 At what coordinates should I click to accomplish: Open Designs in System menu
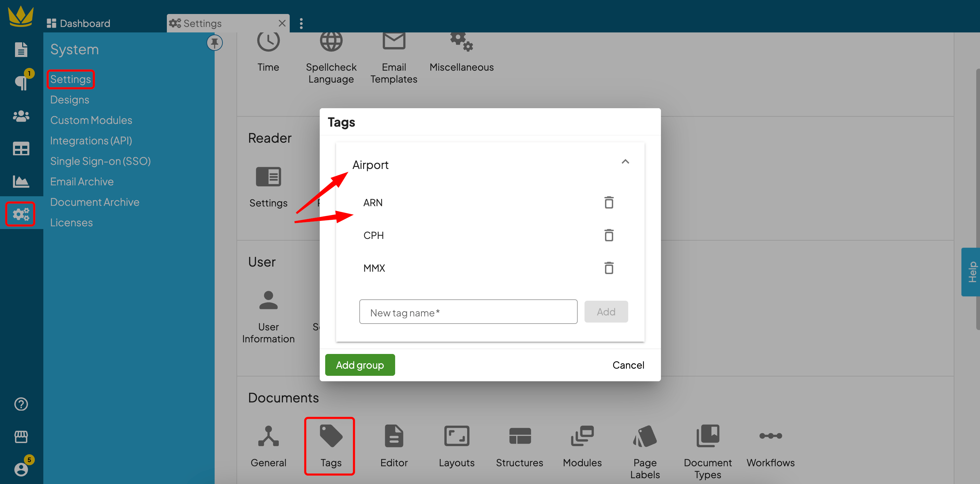tap(70, 100)
